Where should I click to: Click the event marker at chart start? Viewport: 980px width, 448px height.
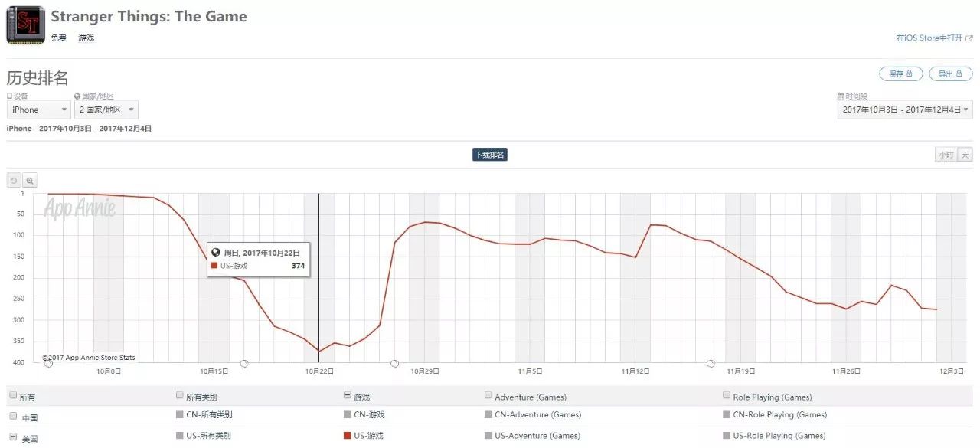click(49, 363)
